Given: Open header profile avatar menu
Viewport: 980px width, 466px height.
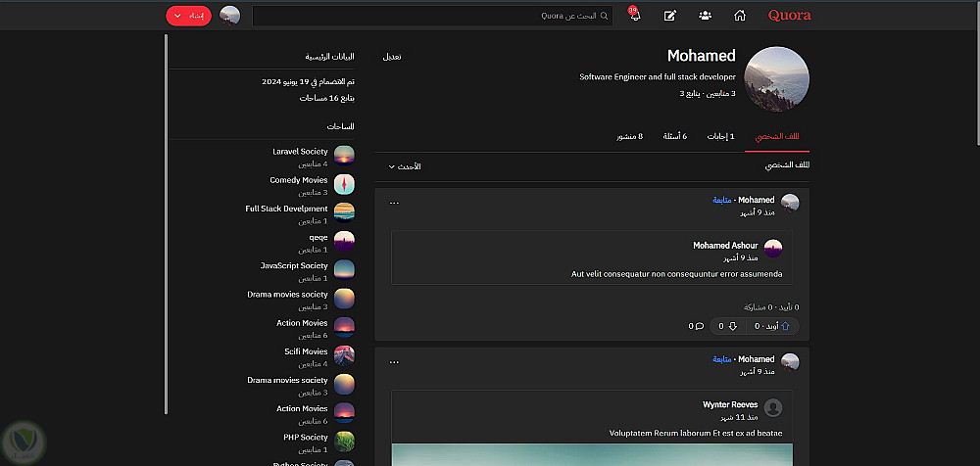Looking at the screenshot, I should click(230, 16).
